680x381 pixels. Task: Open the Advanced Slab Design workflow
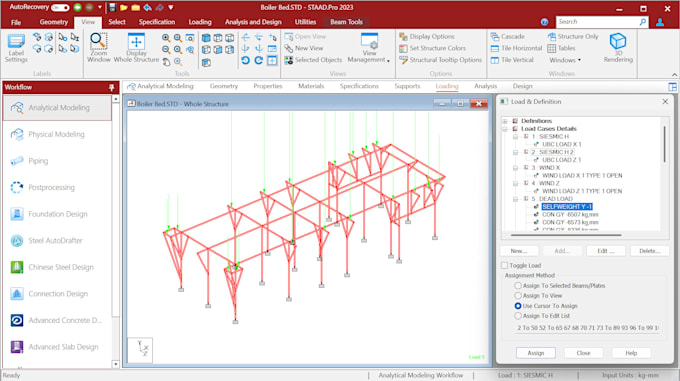(x=57, y=347)
